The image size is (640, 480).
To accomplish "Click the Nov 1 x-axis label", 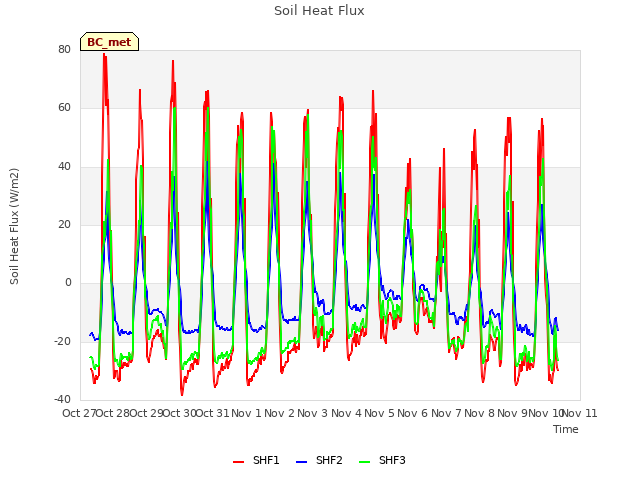I will 246,413.
